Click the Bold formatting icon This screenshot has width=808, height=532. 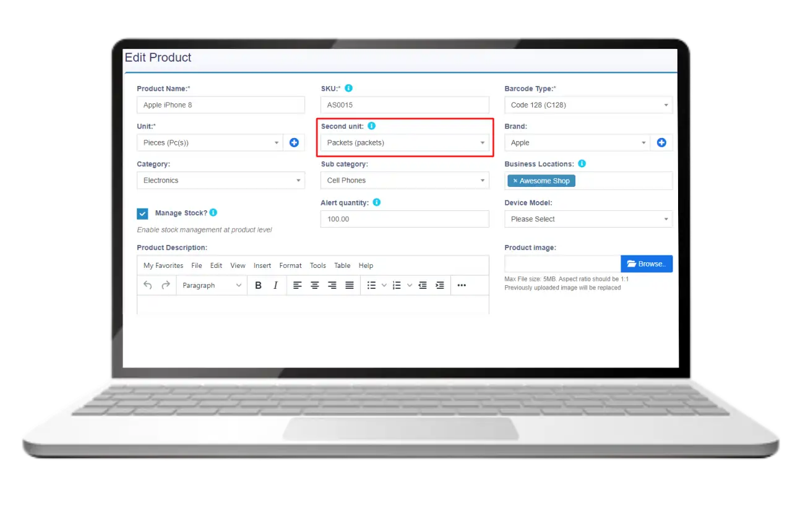(258, 285)
